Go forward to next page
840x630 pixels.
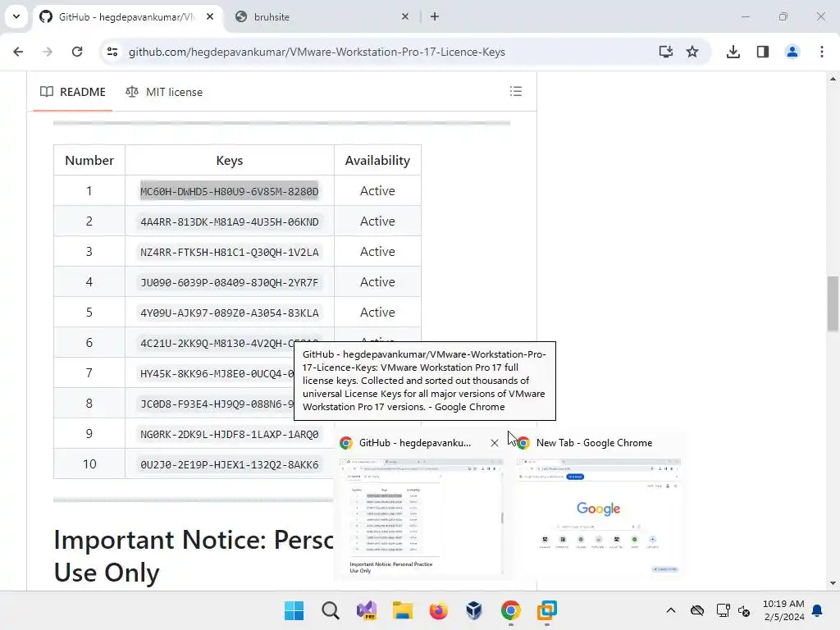[x=48, y=52]
